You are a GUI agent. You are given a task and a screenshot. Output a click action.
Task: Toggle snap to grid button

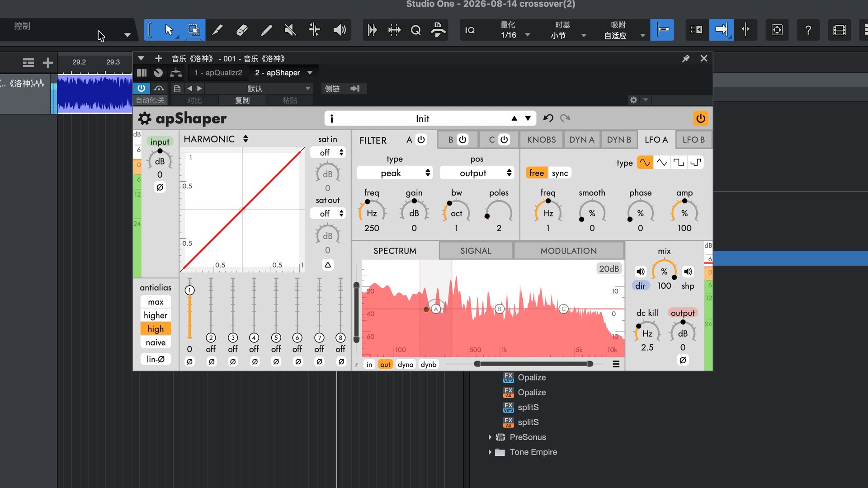pyautogui.click(x=662, y=30)
